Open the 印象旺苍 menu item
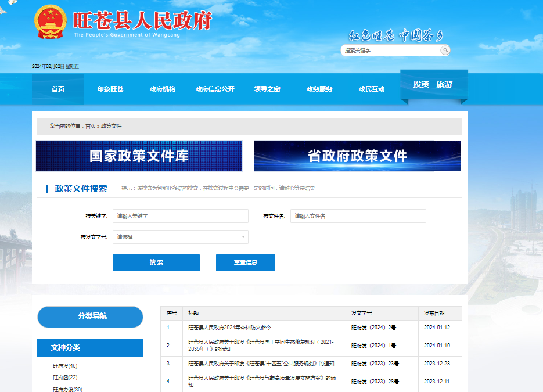 pyautogui.click(x=110, y=89)
